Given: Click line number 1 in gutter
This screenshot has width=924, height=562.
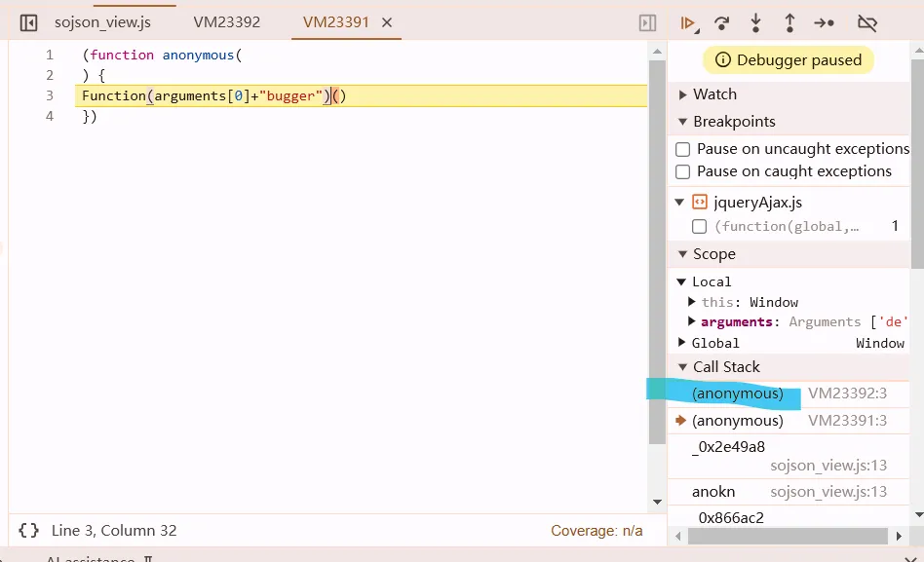Looking at the screenshot, I should (x=50, y=55).
